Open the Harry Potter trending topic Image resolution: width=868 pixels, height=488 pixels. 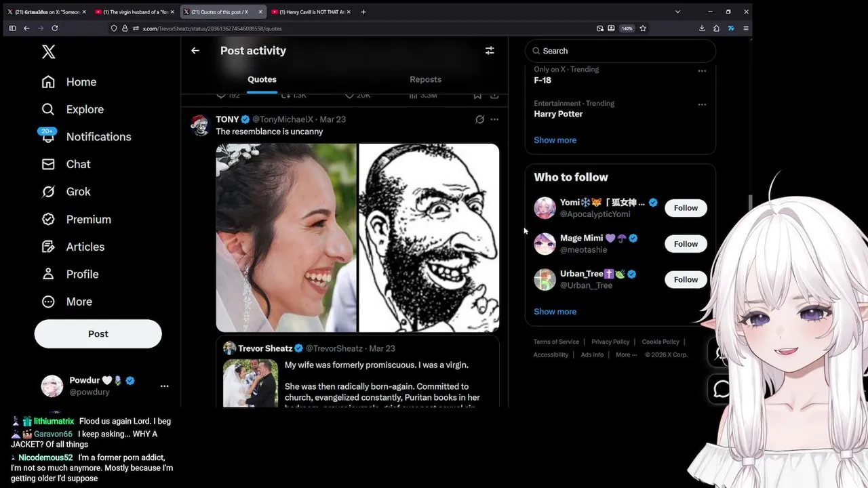(558, 114)
